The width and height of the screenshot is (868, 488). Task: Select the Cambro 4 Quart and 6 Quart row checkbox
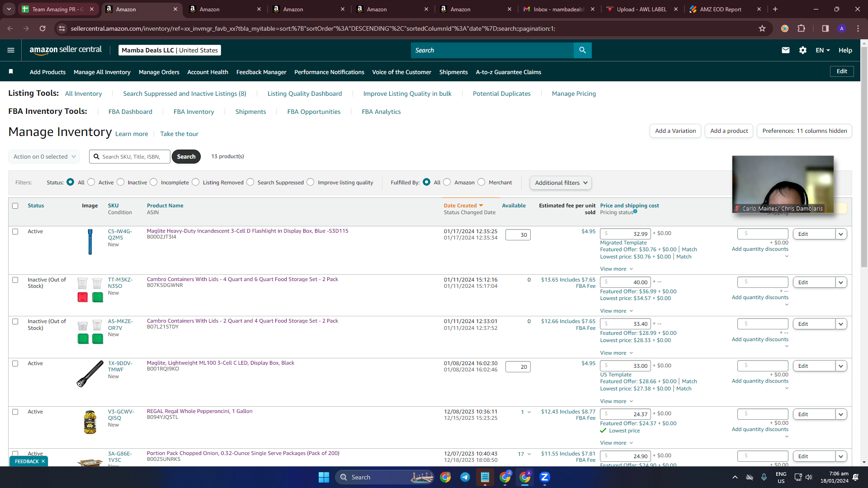pos(15,280)
